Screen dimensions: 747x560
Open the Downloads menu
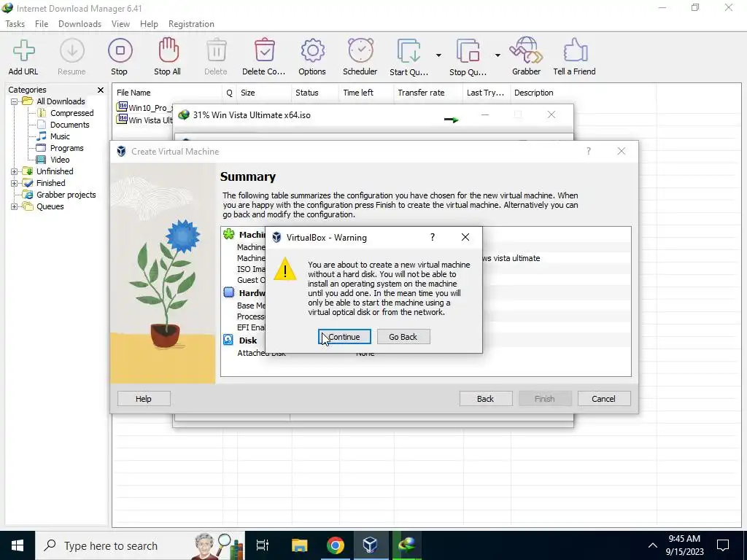coord(80,24)
